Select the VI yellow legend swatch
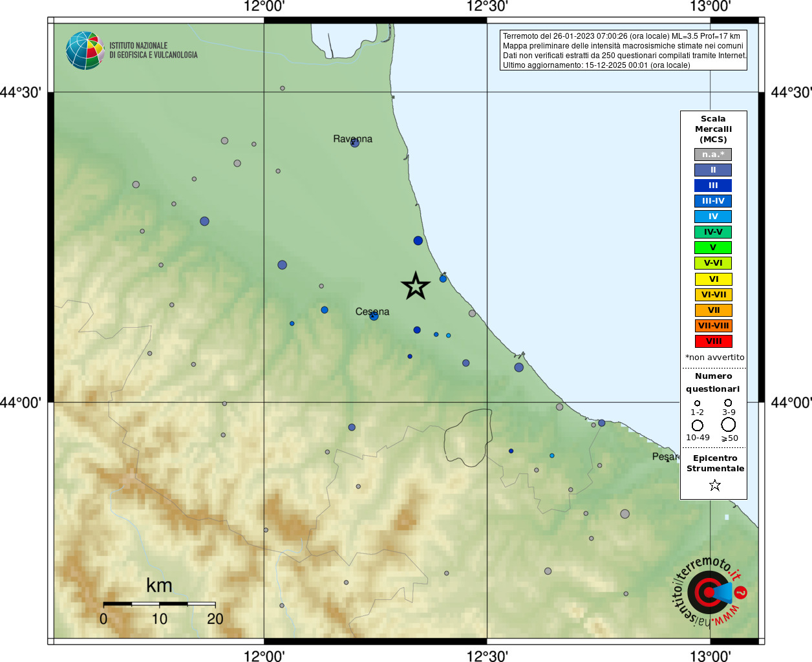Image resolution: width=812 pixels, height=662 pixels. coord(713,279)
